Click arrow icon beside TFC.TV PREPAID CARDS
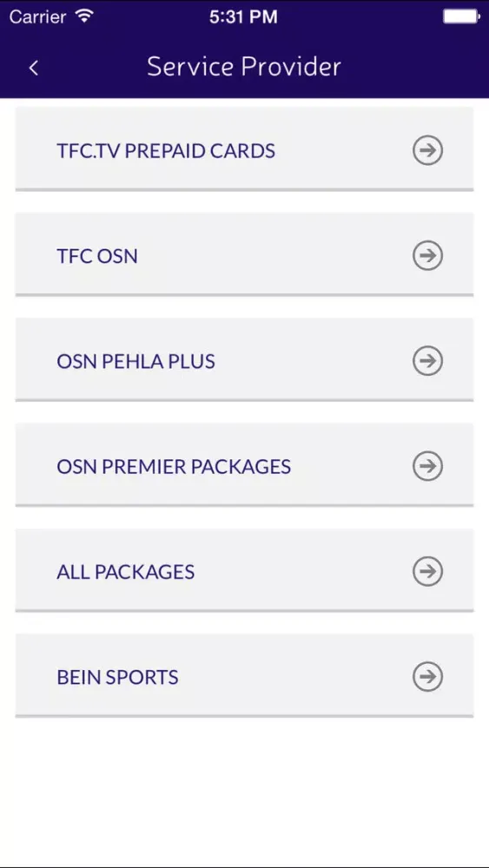The image size is (489, 868). 427,150
